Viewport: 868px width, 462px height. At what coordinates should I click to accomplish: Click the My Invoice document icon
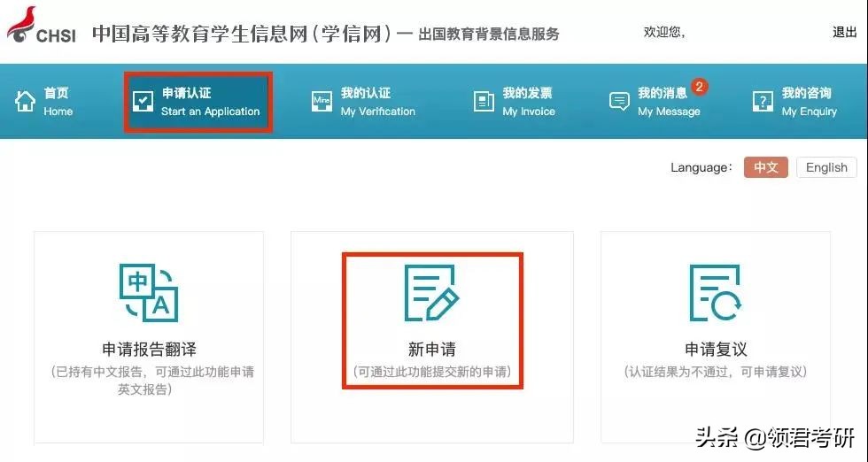(x=484, y=102)
